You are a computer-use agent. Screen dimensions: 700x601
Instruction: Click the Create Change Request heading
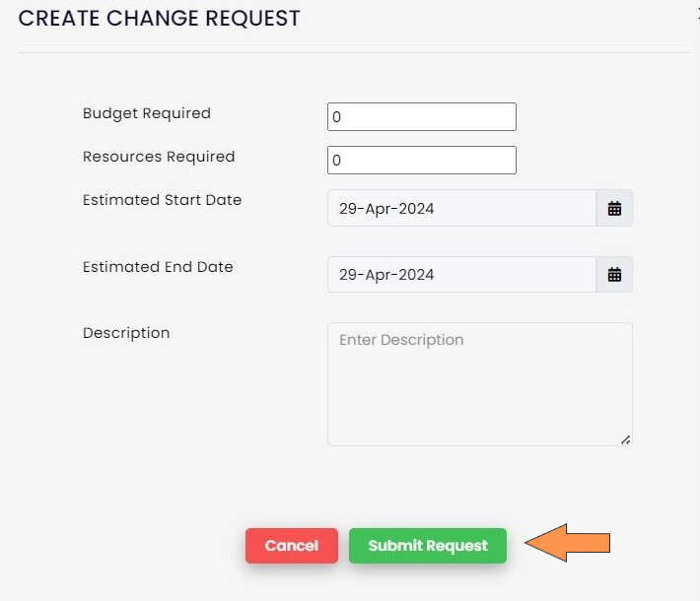click(160, 18)
